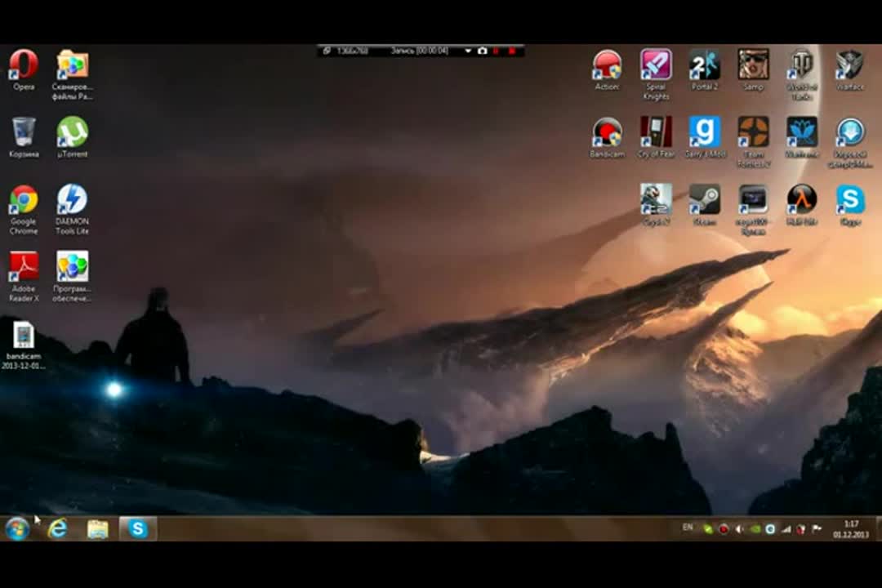Select the Recycle Bin icon
Viewport: 882px width, 588px height.
(24, 133)
